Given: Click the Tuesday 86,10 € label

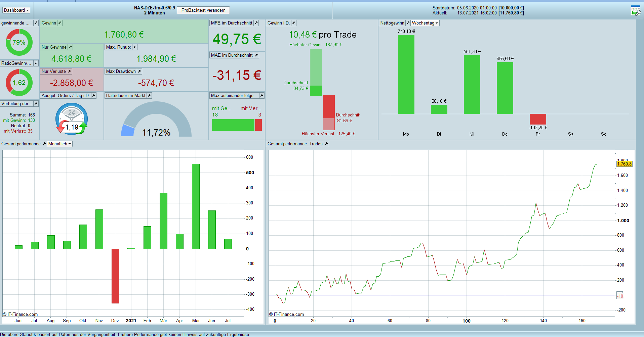Looking at the screenshot, I should click(439, 101).
